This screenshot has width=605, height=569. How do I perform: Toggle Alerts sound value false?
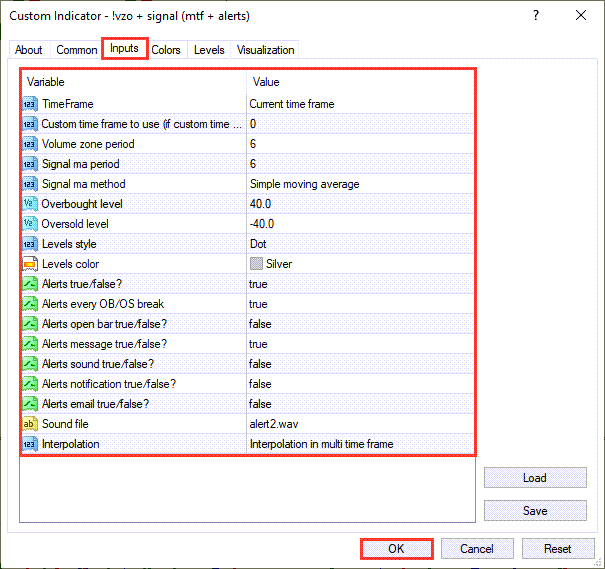pyautogui.click(x=260, y=364)
